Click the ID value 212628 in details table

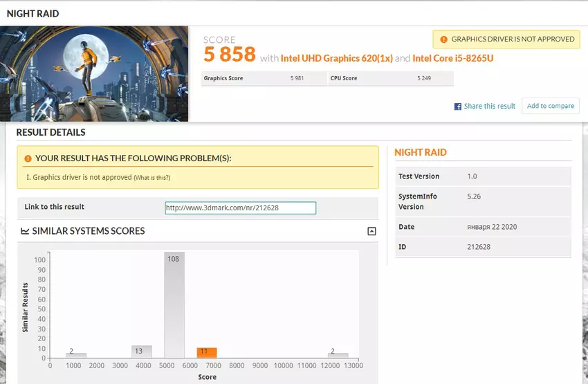(x=479, y=247)
